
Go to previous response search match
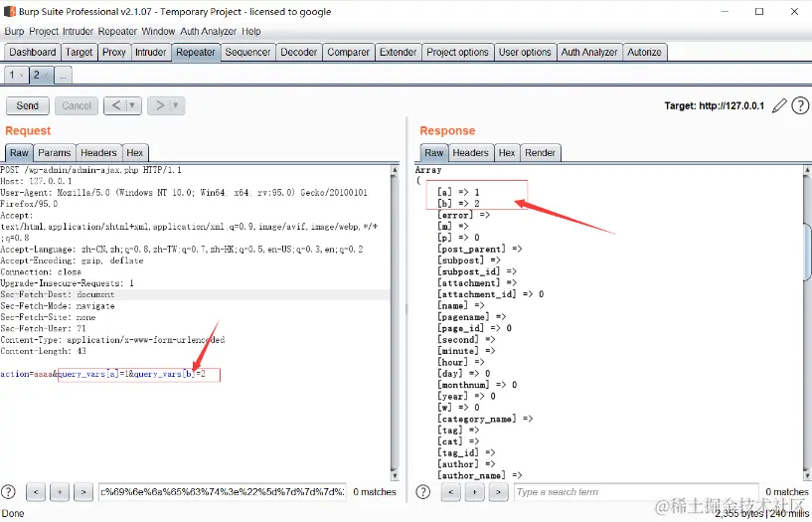[450, 492]
